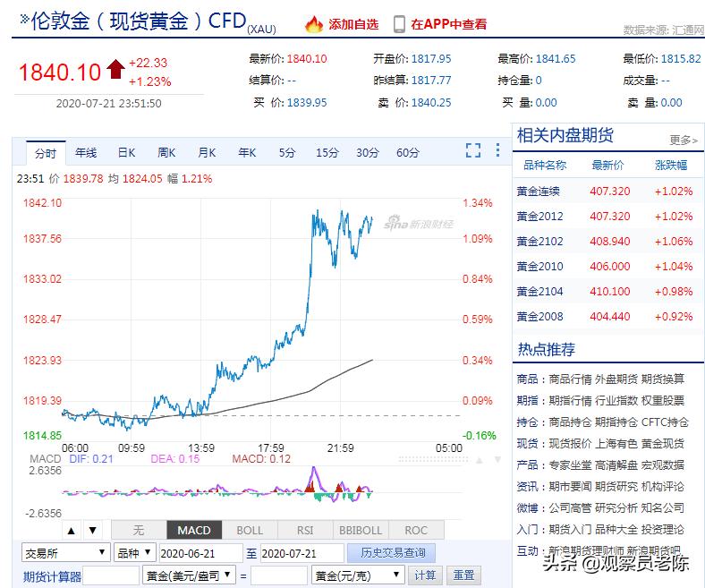Open the 黄金连续 futures row
The image size is (705, 588).
click(607, 192)
